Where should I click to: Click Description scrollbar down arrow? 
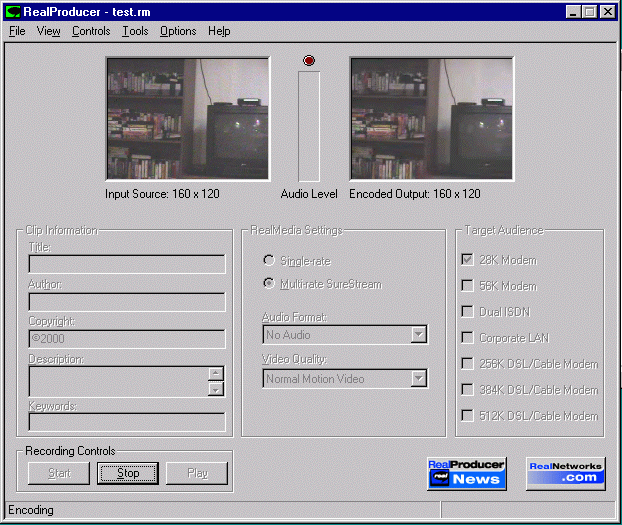point(216,389)
